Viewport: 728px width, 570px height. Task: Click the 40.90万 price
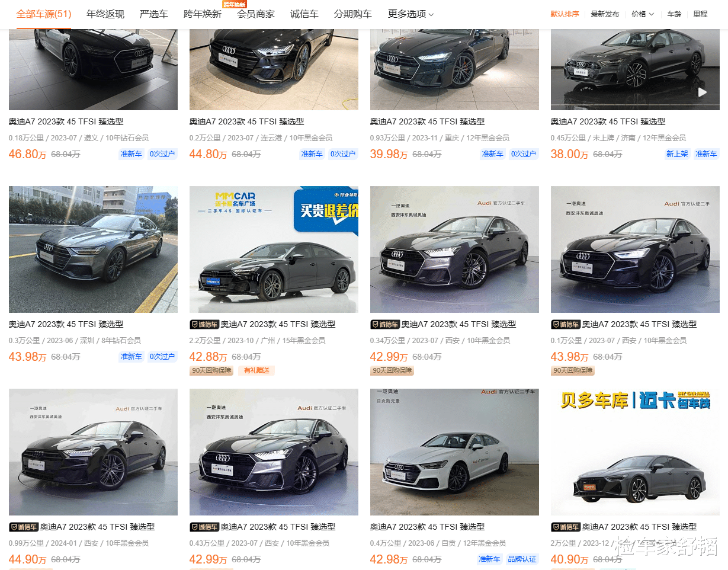570,559
